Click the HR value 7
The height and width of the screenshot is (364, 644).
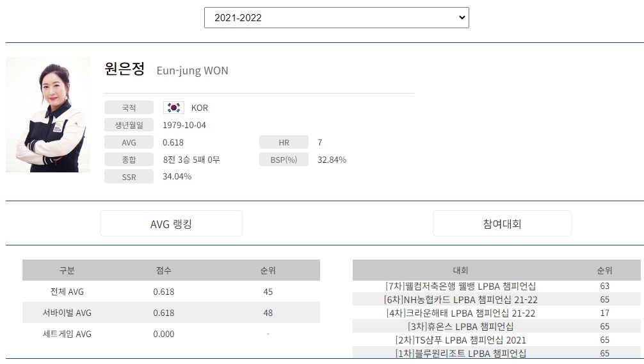320,142
